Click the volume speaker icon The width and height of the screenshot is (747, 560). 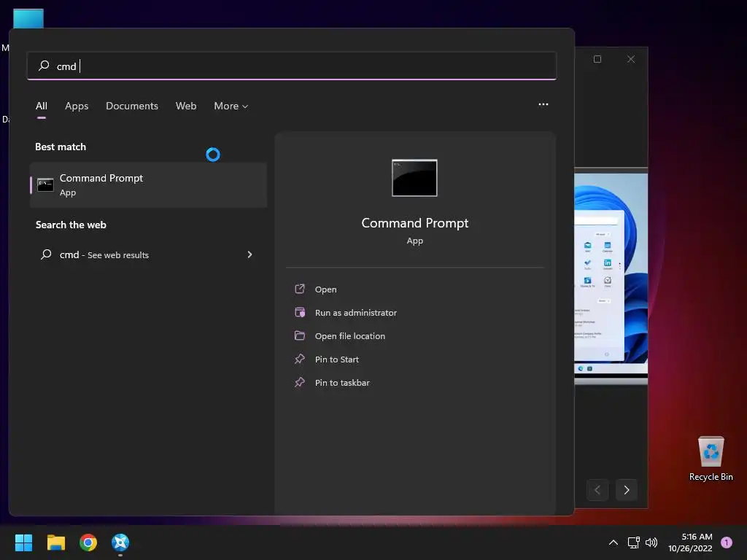tap(651, 542)
